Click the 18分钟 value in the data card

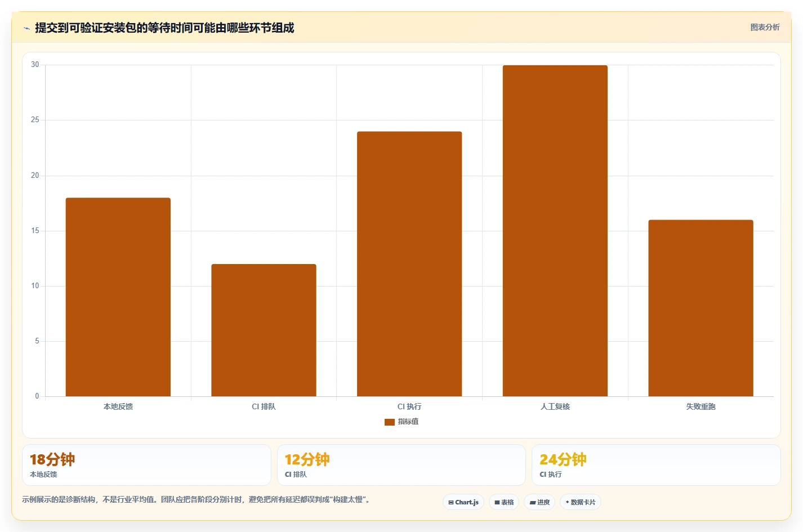pos(52,460)
